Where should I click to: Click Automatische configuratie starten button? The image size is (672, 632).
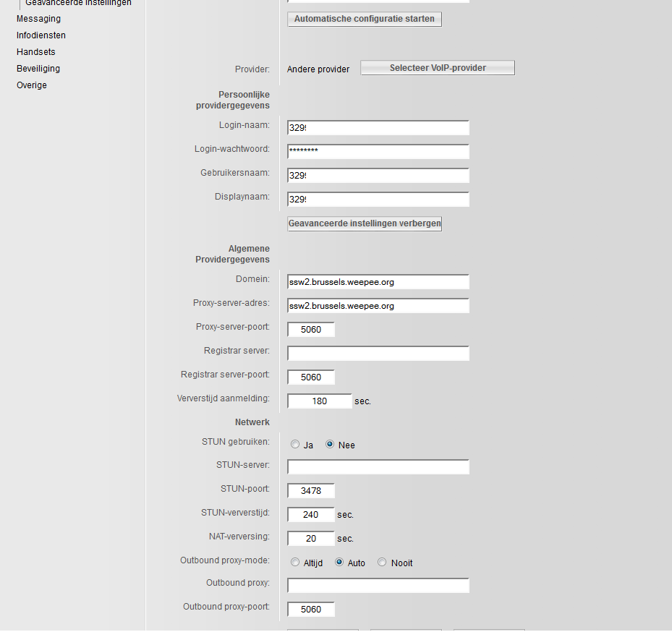click(x=364, y=19)
